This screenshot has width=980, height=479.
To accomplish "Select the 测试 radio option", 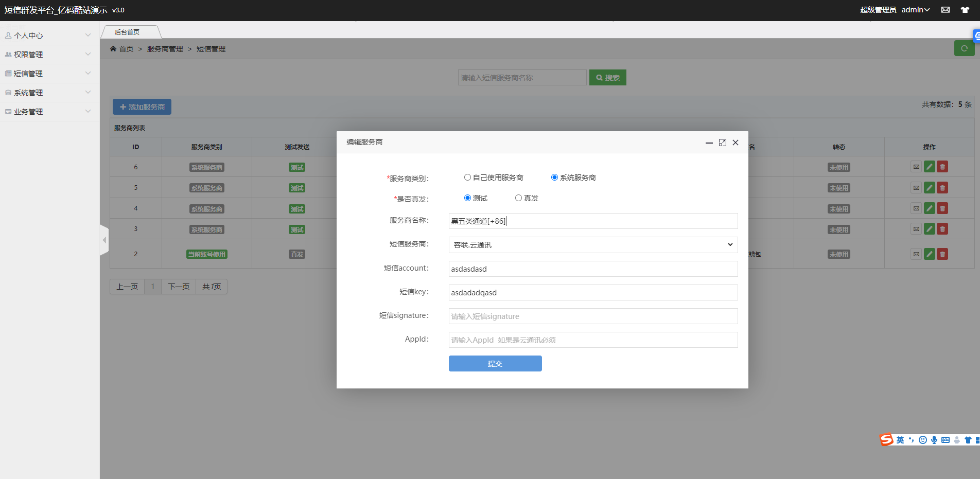I will tap(467, 198).
